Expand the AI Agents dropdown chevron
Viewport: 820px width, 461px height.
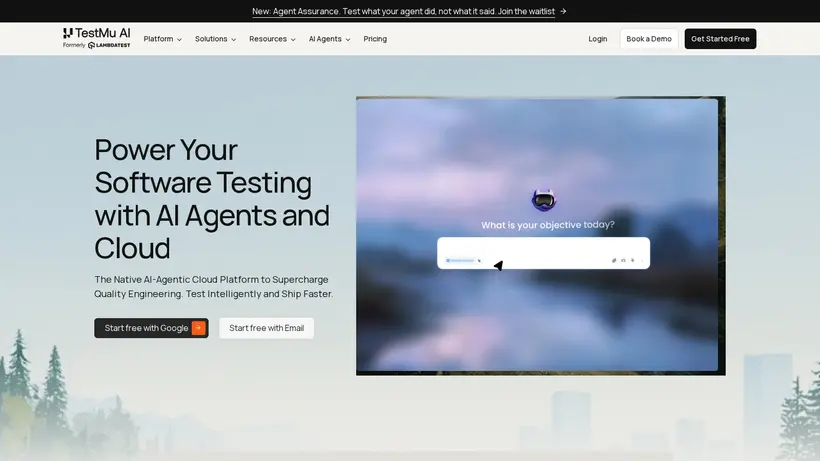(348, 39)
